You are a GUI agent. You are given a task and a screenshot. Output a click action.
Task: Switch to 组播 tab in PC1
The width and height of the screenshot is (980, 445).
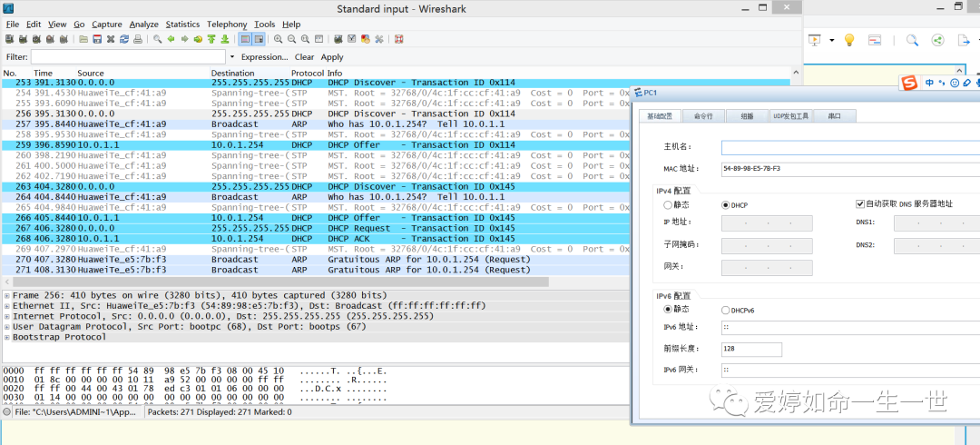tap(747, 115)
